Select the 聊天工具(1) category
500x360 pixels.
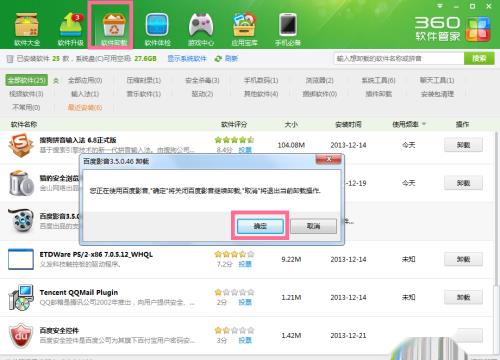(x=437, y=80)
